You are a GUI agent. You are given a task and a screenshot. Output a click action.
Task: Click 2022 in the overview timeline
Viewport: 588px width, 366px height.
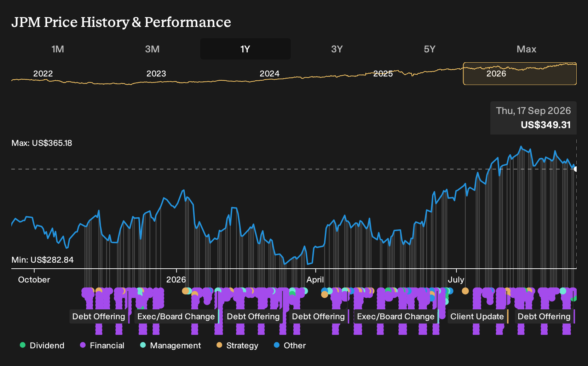click(x=43, y=74)
